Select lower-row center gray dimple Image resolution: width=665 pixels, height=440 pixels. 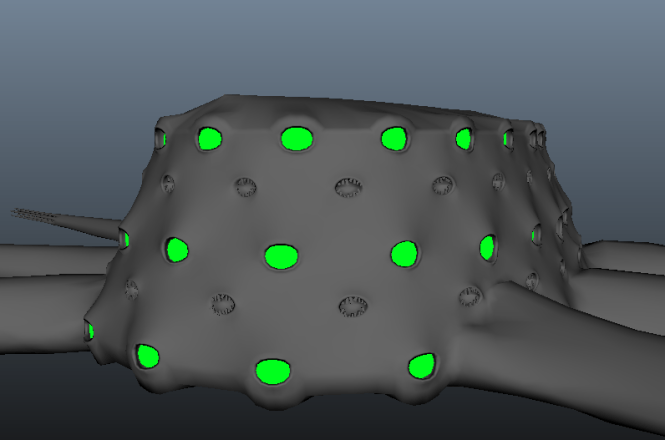[353, 305]
